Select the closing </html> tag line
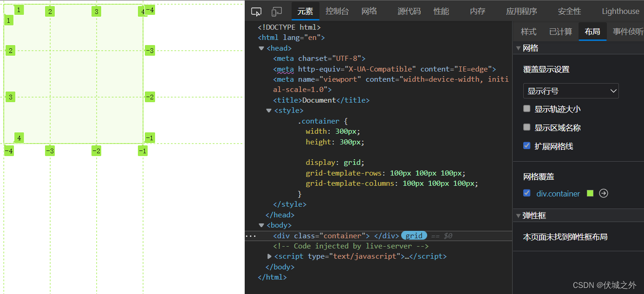The image size is (644, 294). 272,277
